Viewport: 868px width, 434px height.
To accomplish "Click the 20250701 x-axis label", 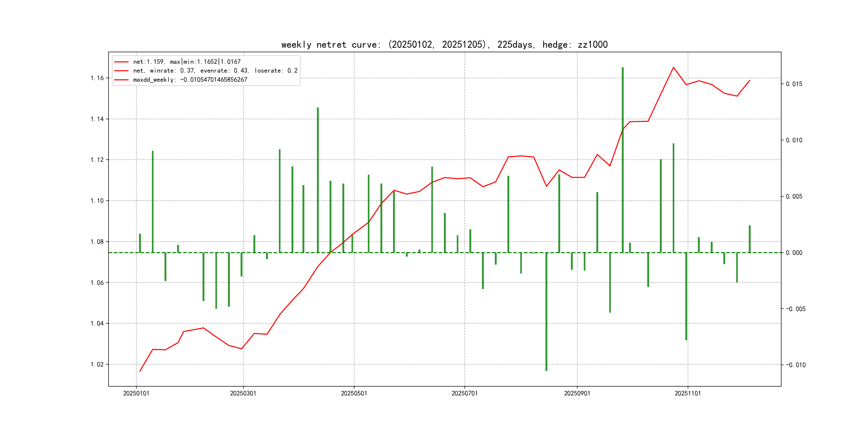I will [464, 393].
